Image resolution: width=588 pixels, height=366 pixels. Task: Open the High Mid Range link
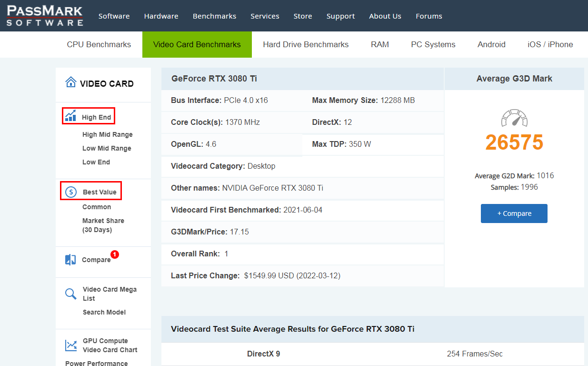(x=108, y=134)
